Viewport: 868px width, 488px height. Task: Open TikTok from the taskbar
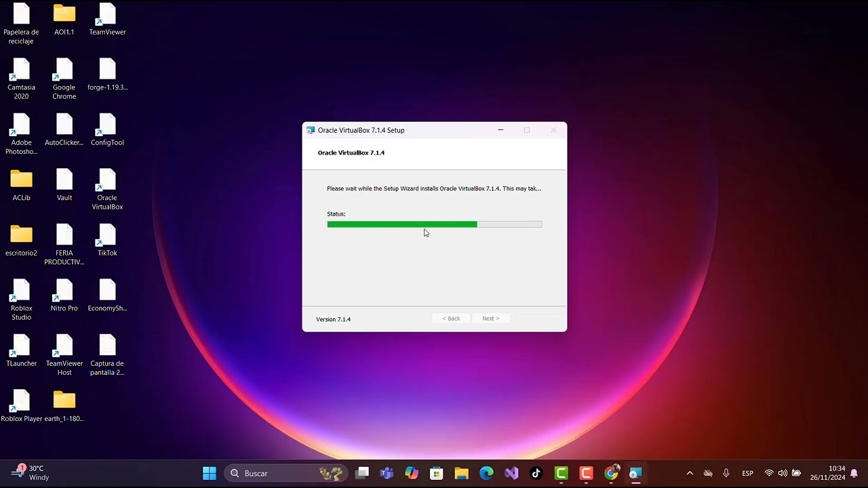536,473
